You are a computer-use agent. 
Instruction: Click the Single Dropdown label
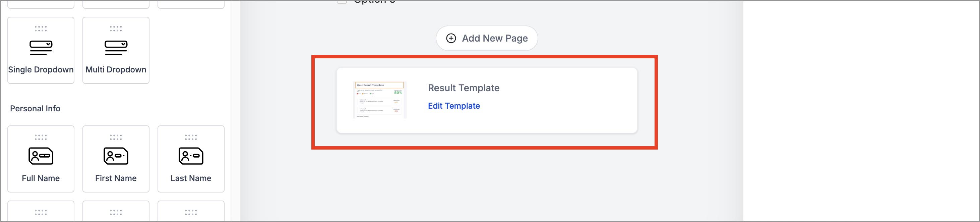pos(41,70)
